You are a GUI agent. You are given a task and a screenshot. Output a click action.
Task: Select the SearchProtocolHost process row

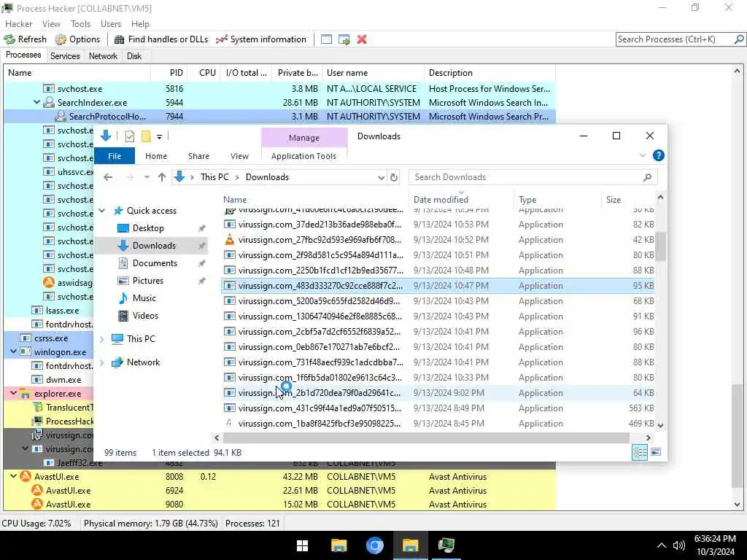pos(279,116)
